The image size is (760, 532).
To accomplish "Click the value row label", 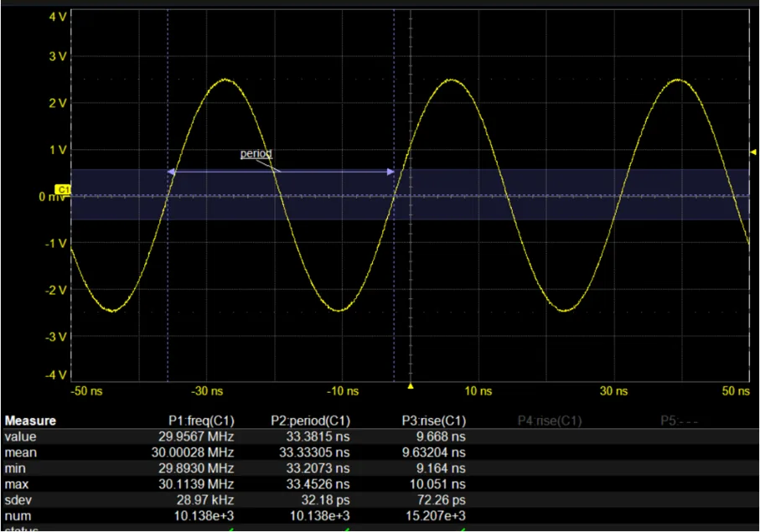I will tap(20, 436).
